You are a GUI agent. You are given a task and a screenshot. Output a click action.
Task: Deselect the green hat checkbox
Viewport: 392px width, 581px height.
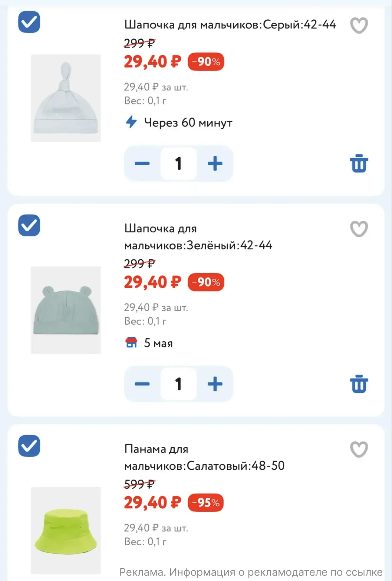pyautogui.click(x=29, y=225)
